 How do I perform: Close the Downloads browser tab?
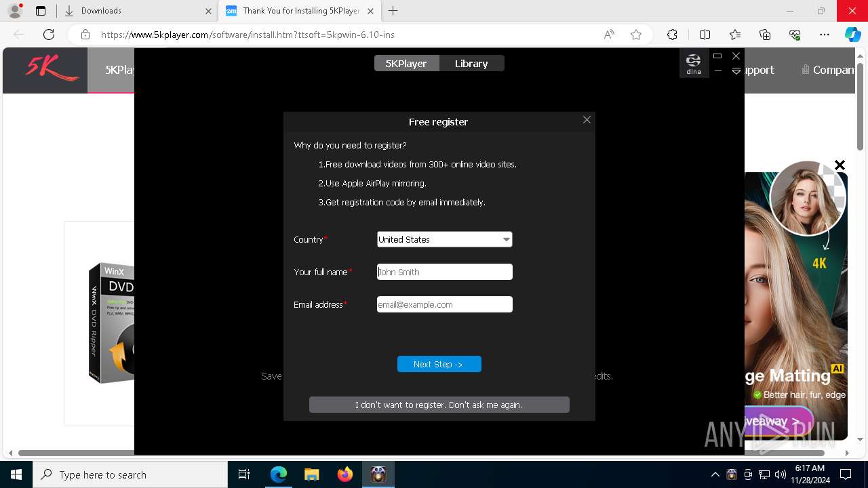pyautogui.click(x=208, y=11)
